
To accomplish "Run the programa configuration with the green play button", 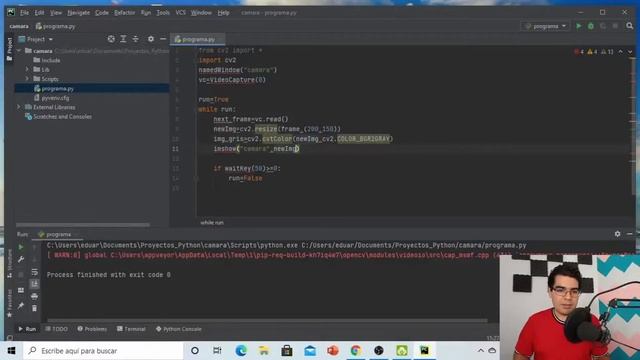I will [x=578, y=26].
